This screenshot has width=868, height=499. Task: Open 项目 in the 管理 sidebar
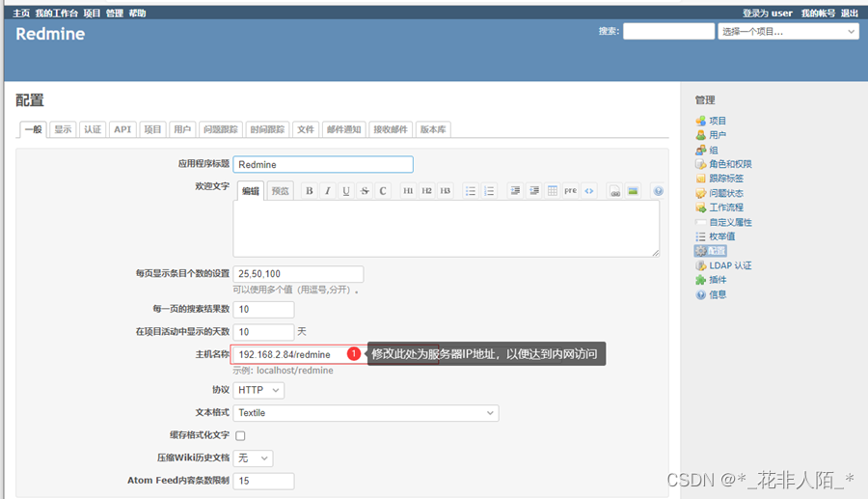click(718, 121)
